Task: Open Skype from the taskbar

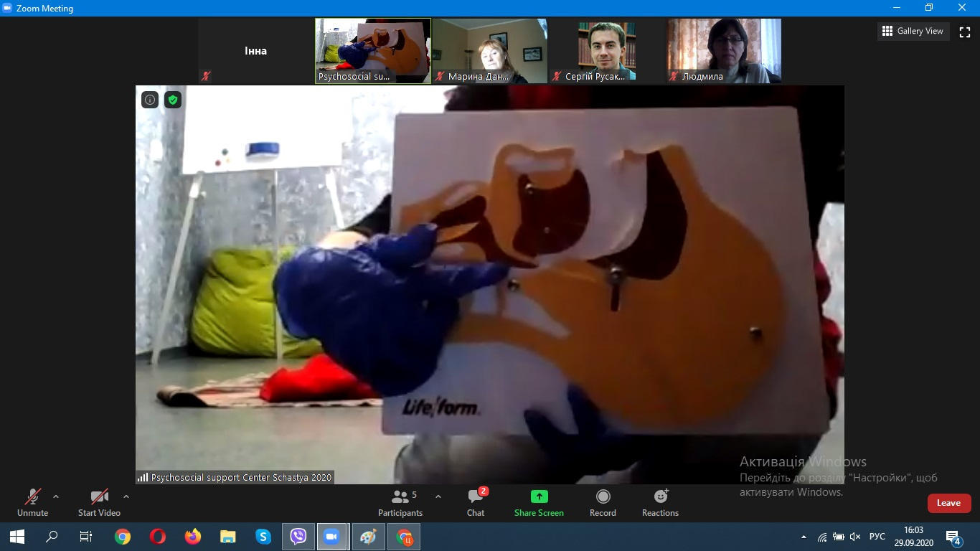Action: (x=263, y=537)
